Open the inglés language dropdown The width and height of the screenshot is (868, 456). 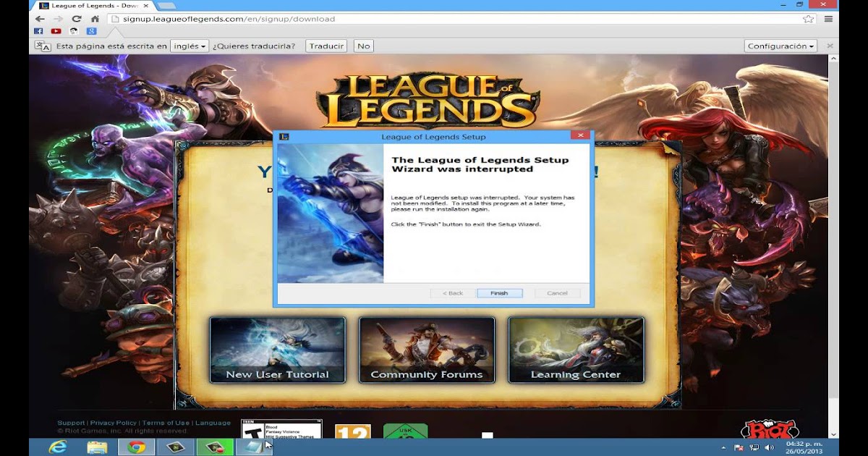point(190,46)
